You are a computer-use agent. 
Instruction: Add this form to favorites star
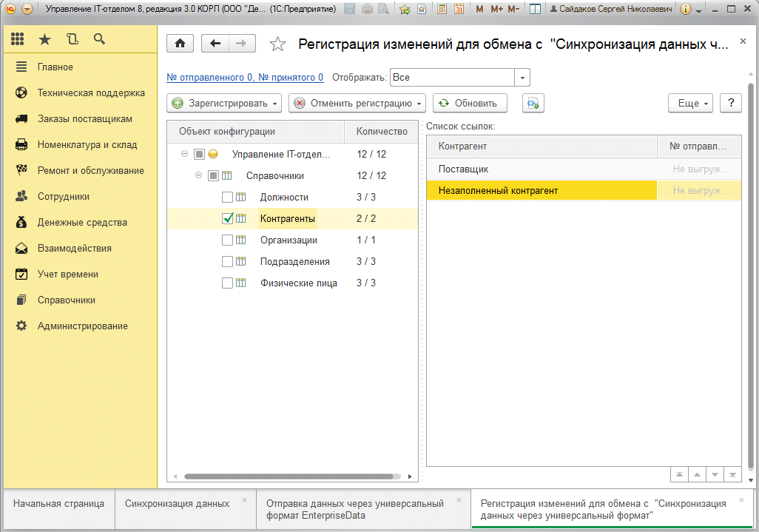tap(277, 44)
